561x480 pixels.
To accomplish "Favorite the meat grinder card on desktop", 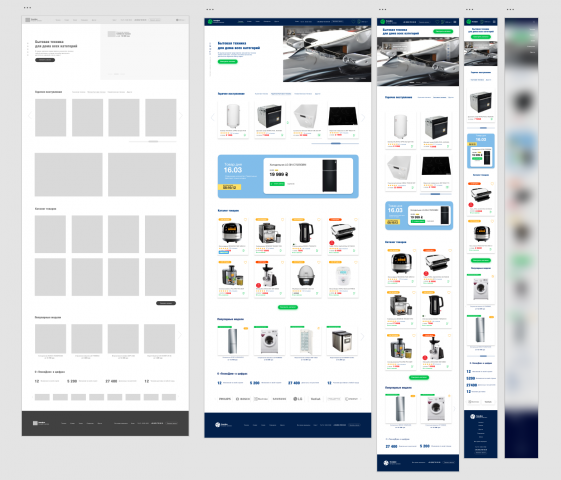I will (282, 263).
